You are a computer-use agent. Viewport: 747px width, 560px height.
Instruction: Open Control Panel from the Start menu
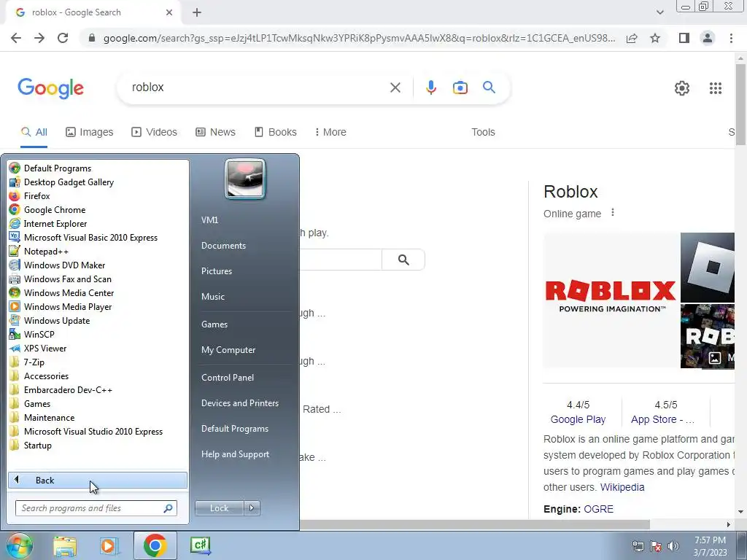coord(228,378)
